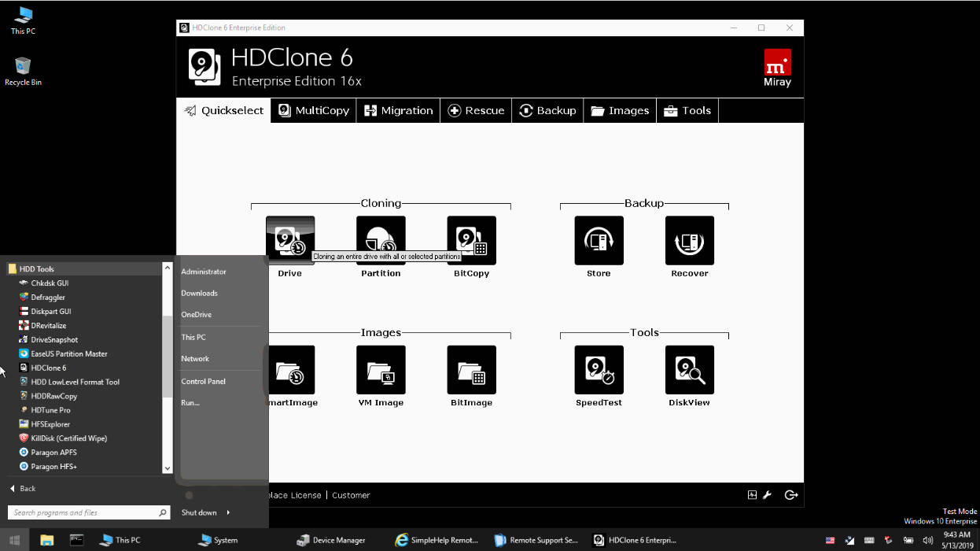
Task: Click the exit icon in HDClone footer
Action: coord(791,495)
